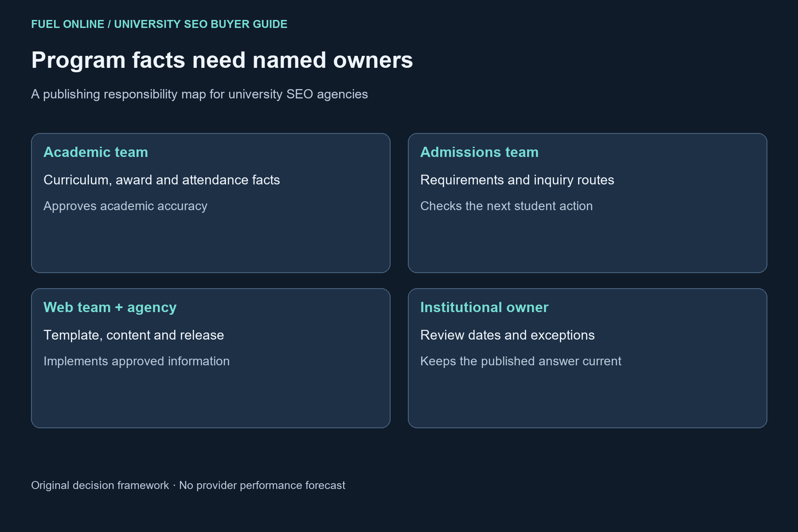The image size is (798, 532).
Task: Select 'Requirements and inquiry routes' text
Action: tap(517, 180)
